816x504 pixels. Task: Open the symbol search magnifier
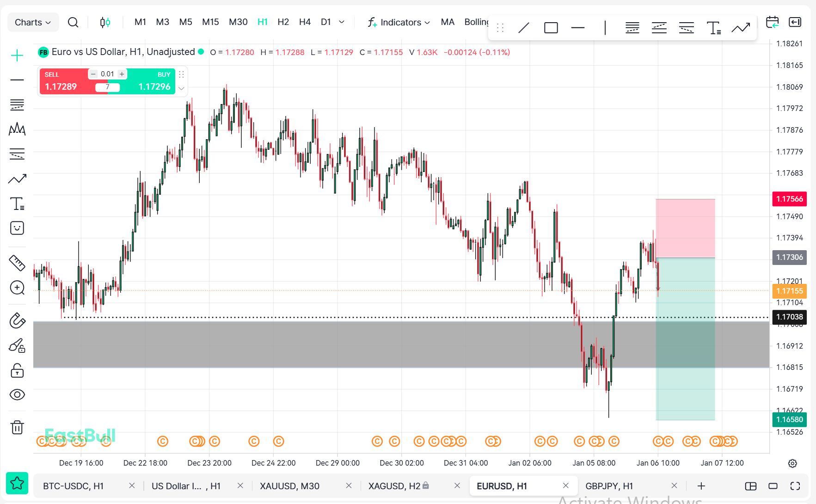(73, 22)
